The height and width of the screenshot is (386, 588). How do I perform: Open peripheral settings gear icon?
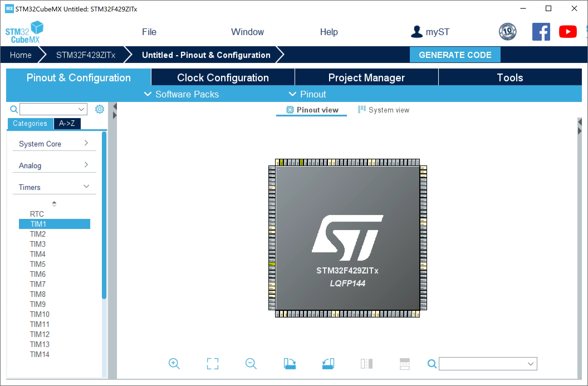point(99,109)
